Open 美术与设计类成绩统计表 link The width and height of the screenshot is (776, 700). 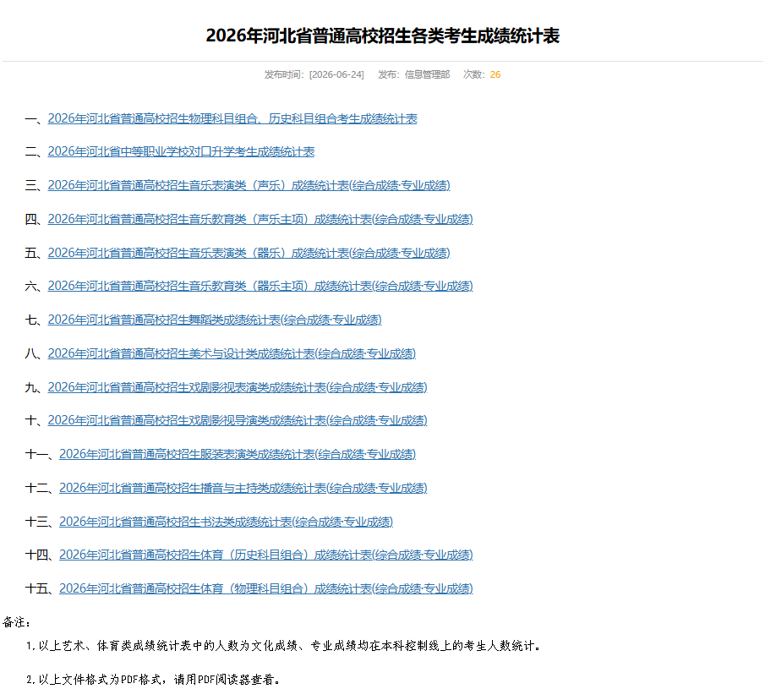pos(232,353)
